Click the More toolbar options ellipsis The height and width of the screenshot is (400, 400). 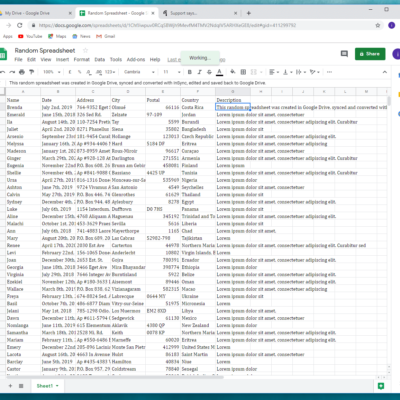[x=330, y=72]
